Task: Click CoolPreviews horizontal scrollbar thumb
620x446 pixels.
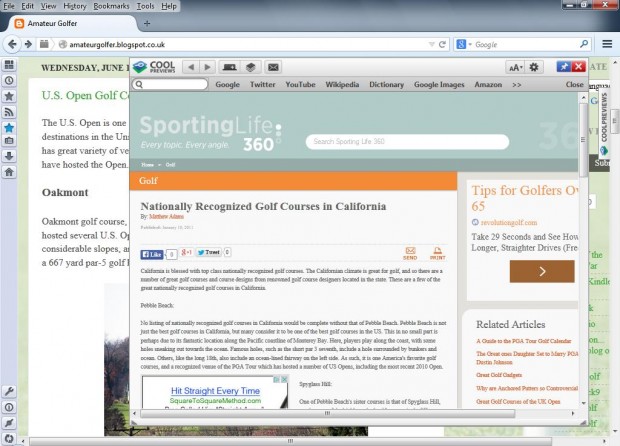Action: pyautogui.click(x=327, y=414)
